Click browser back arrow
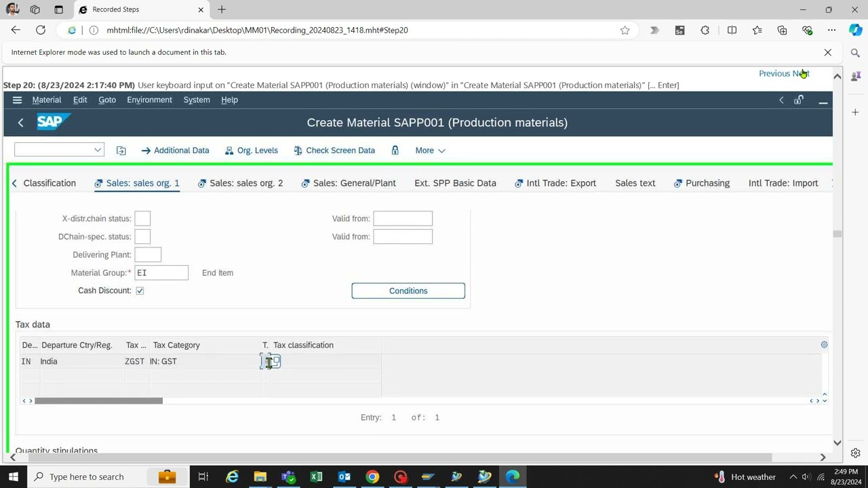This screenshot has width=868, height=488. pyautogui.click(x=16, y=30)
